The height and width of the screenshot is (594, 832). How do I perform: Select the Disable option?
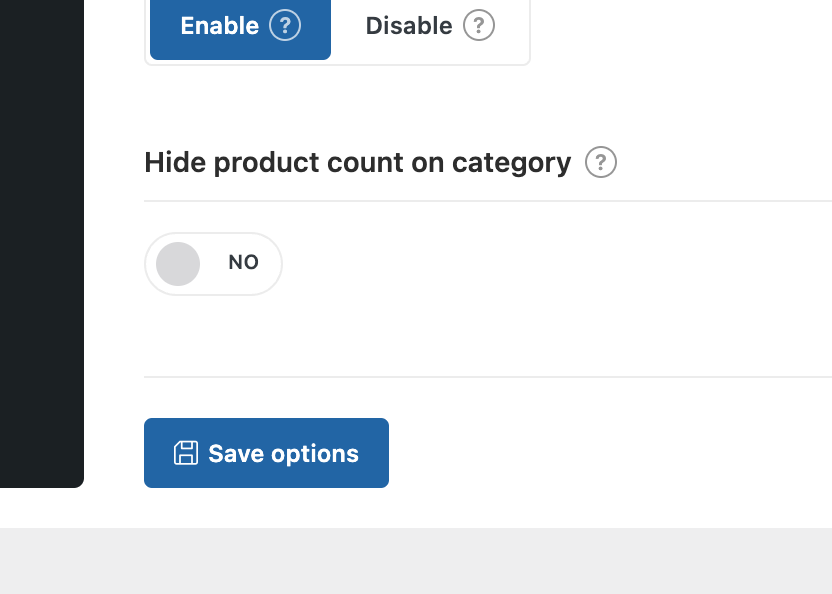pyautogui.click(x=429, y=27)
